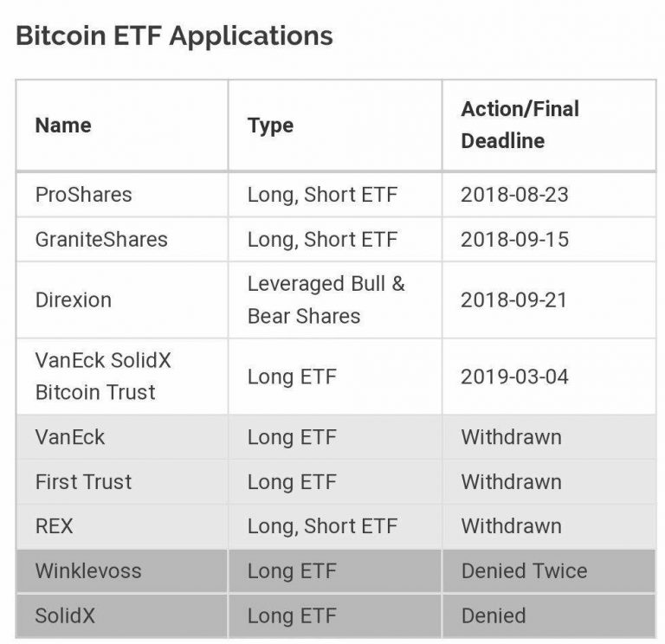Click the Bitcoin ETF Applications heading
This screenshot has height=644, width=665.
(x=174, y=36)
